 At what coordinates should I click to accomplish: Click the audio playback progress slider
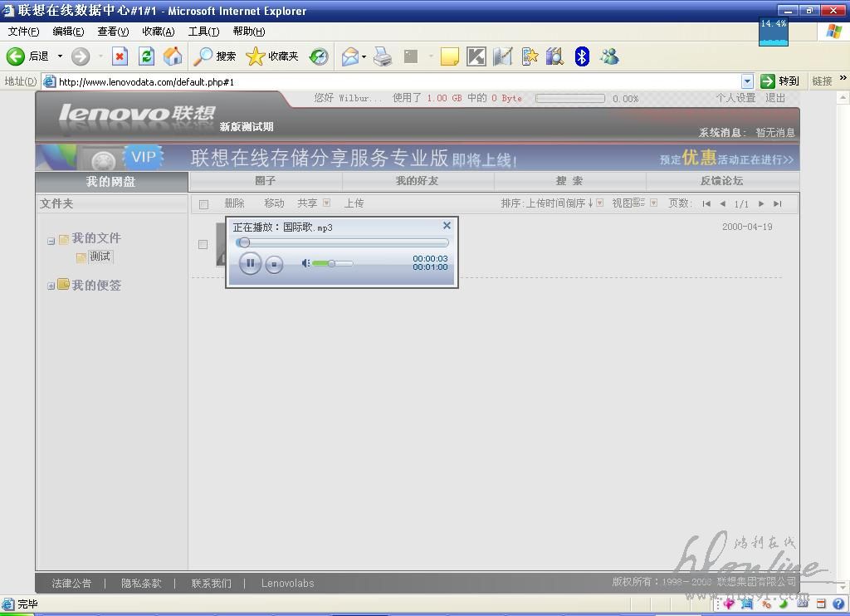tap(342, 242)
